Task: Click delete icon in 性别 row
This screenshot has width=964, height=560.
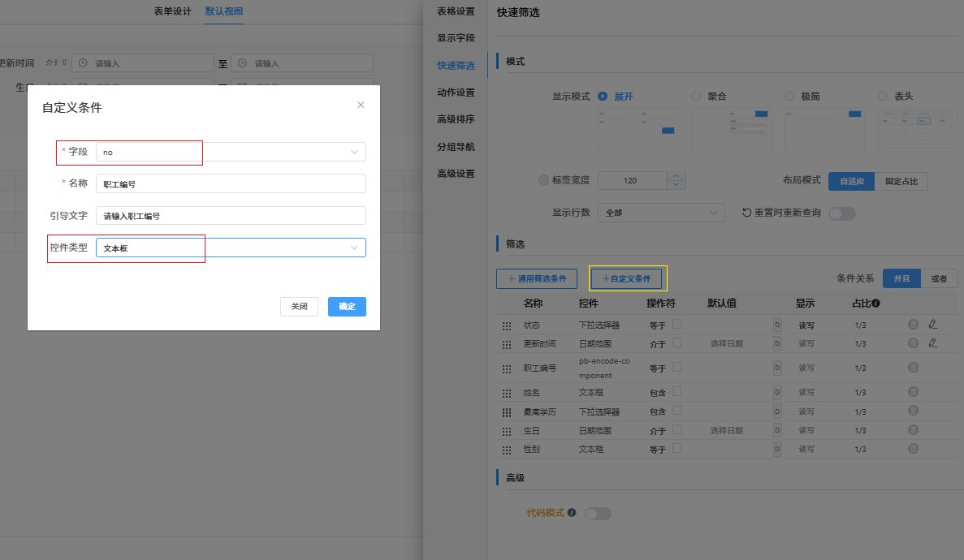Action: (x=913, y=449)
